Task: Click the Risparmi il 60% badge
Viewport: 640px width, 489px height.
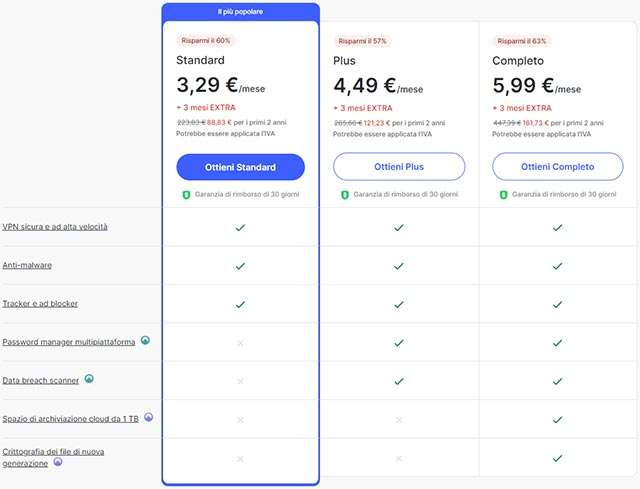Action: point(206,40)
